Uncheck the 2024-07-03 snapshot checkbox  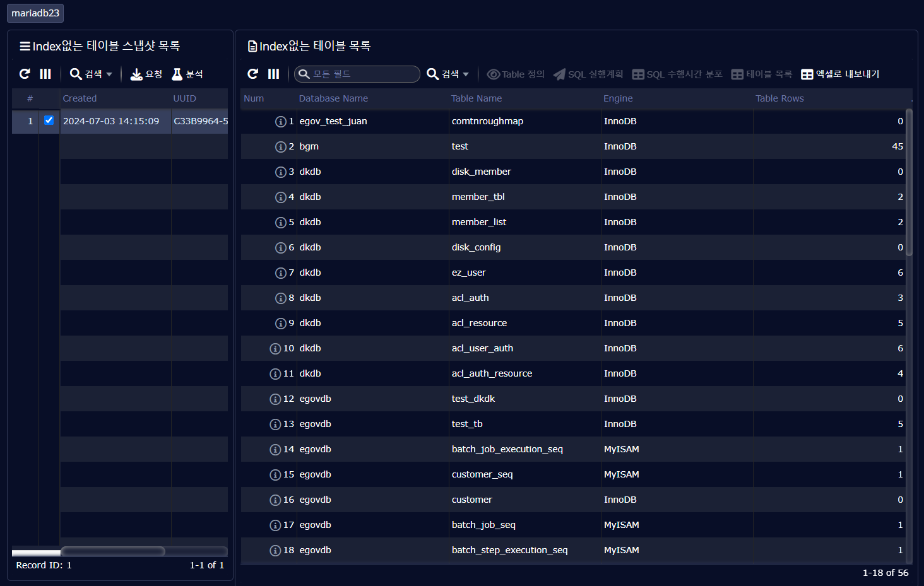(49, 120)
